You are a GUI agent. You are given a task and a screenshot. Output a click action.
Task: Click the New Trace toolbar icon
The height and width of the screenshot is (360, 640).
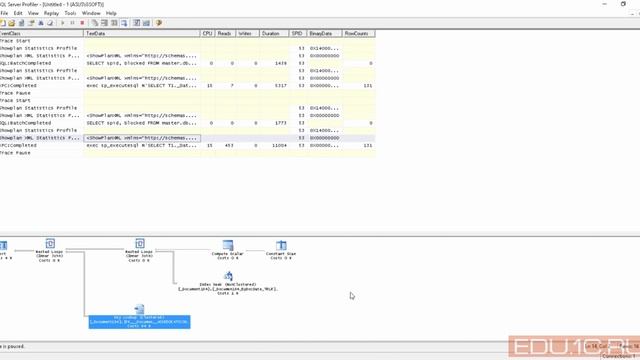(2, 23)
